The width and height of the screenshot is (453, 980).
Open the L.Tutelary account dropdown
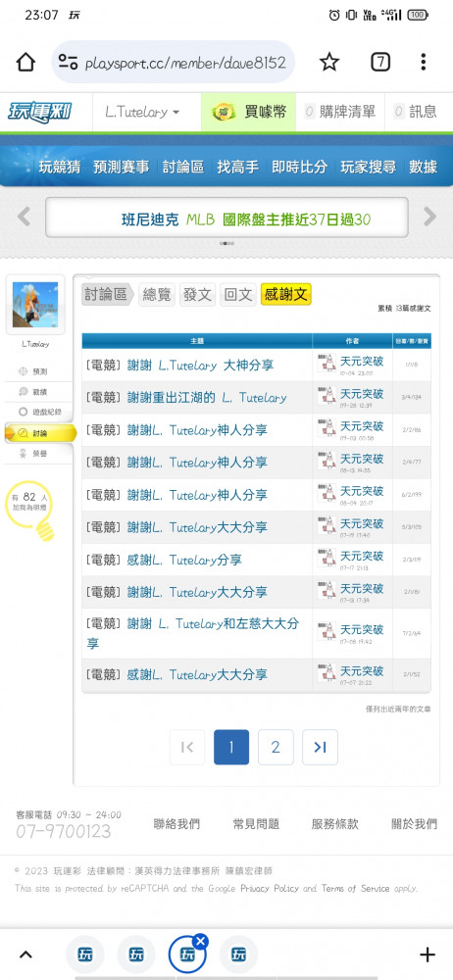[142, 112]
